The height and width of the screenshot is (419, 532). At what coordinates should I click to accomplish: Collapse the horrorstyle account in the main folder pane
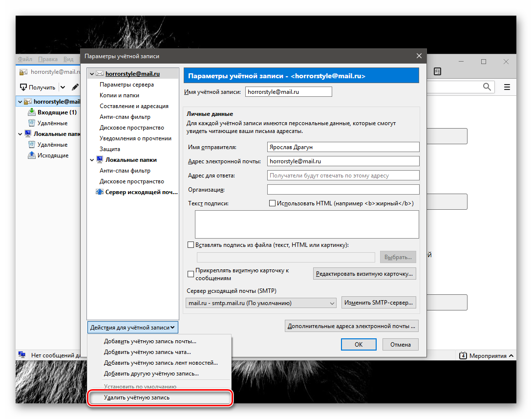[x=20, y=102]
